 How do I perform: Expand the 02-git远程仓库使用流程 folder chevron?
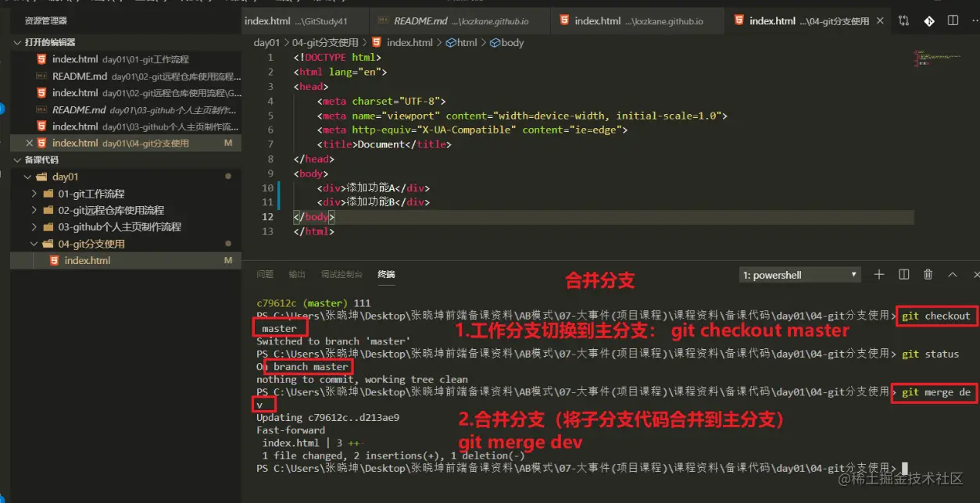(34, 210)
